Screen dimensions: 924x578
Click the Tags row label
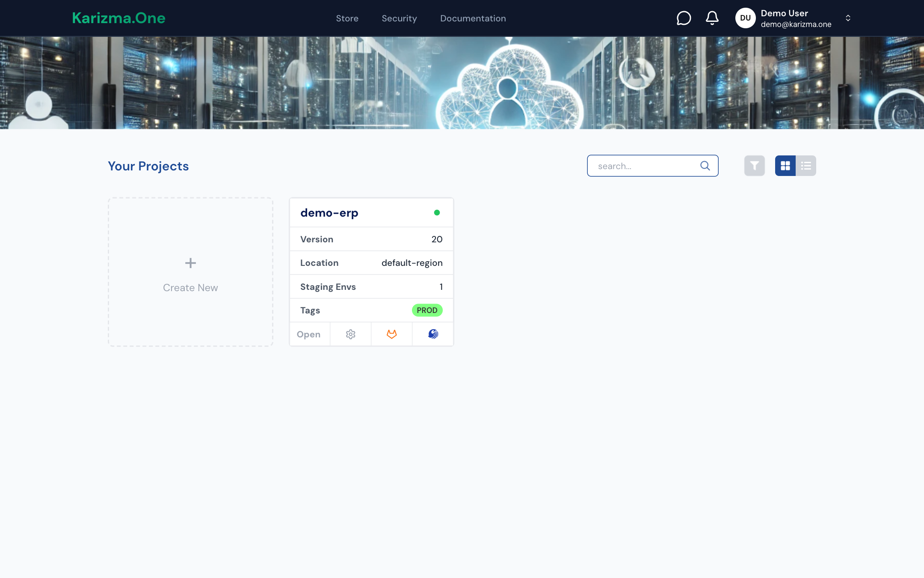pyautogui.click(x=310, y=310)
